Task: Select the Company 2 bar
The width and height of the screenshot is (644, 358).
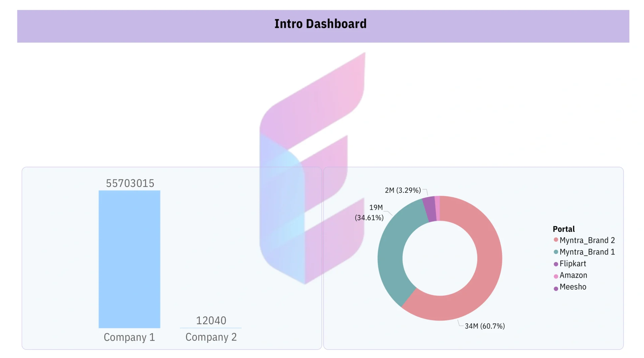Action: (x=211, y=328)
